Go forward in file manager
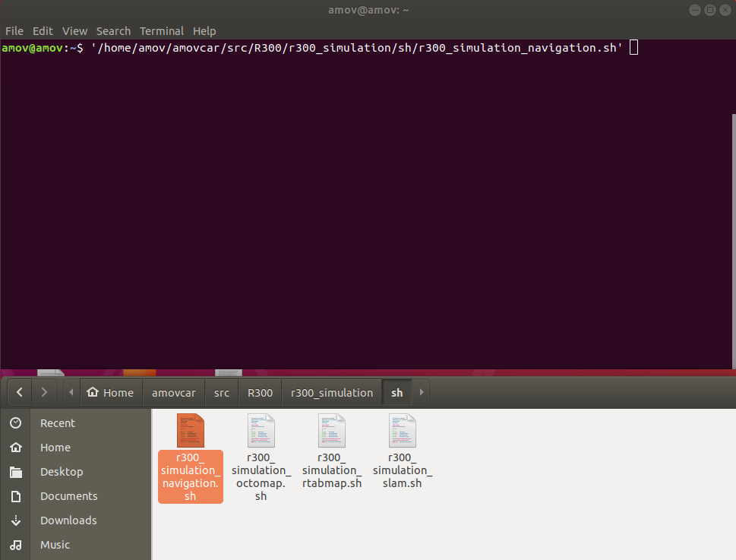This screenshot has width=736, height=560. [x=44, y=392]
